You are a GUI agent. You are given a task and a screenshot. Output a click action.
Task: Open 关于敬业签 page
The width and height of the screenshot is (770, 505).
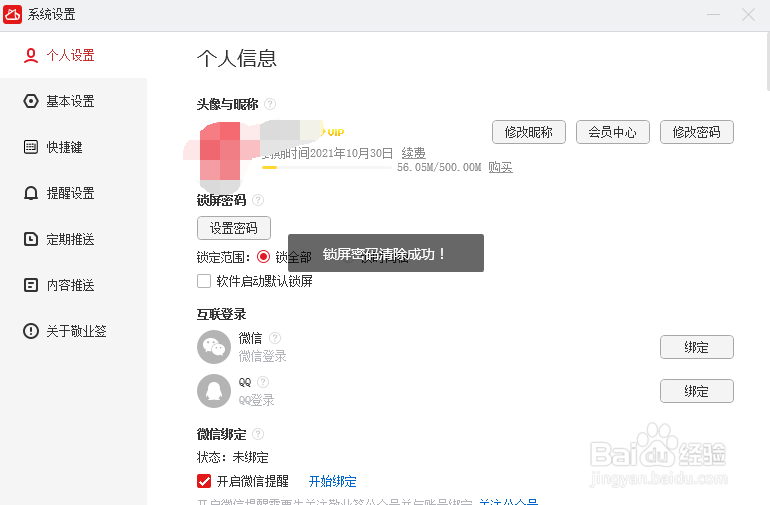[x=76, y=331]
